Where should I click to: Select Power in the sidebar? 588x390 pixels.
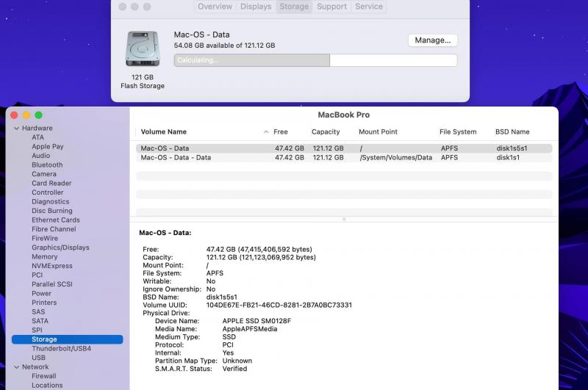pyautogui.click(x=41, y=293)
